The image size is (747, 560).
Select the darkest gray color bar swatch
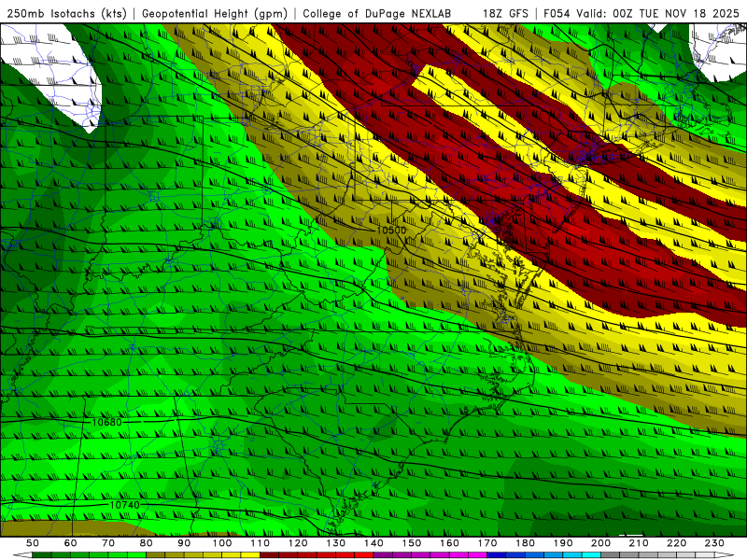[x=611, y=554]
